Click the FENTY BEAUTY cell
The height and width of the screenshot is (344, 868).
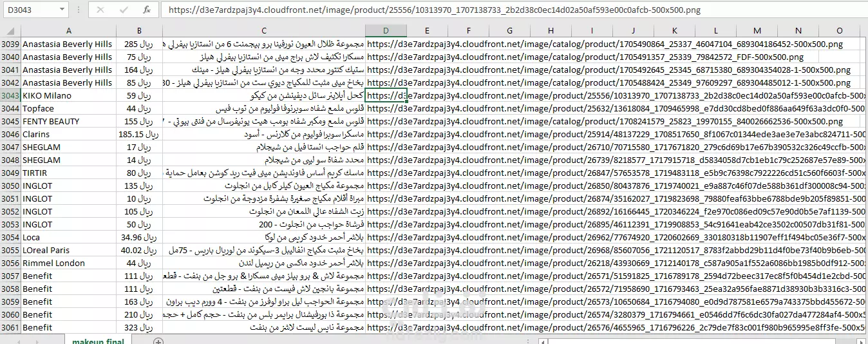click(x=68, y=121)
